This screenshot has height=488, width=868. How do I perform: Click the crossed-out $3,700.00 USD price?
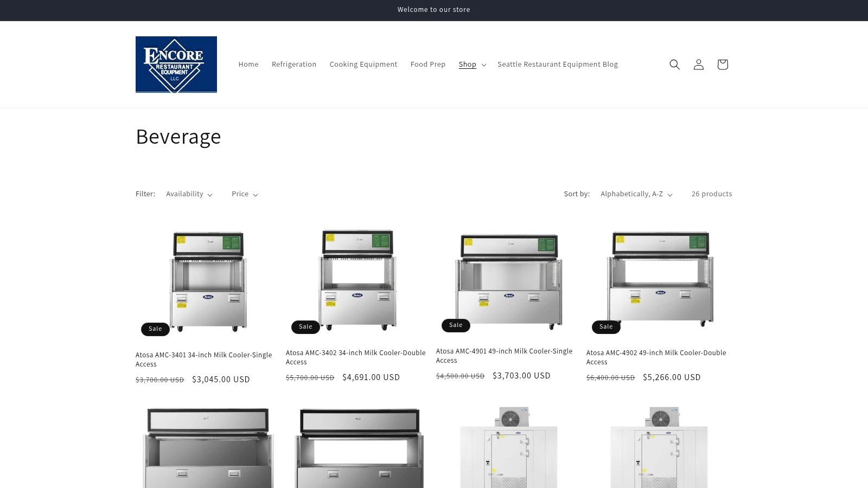point(160,380)
